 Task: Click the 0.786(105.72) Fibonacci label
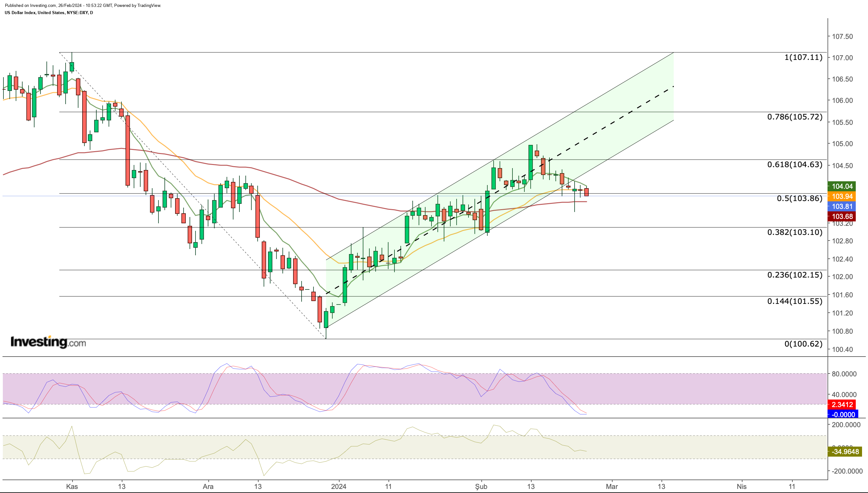pos(795,117)
